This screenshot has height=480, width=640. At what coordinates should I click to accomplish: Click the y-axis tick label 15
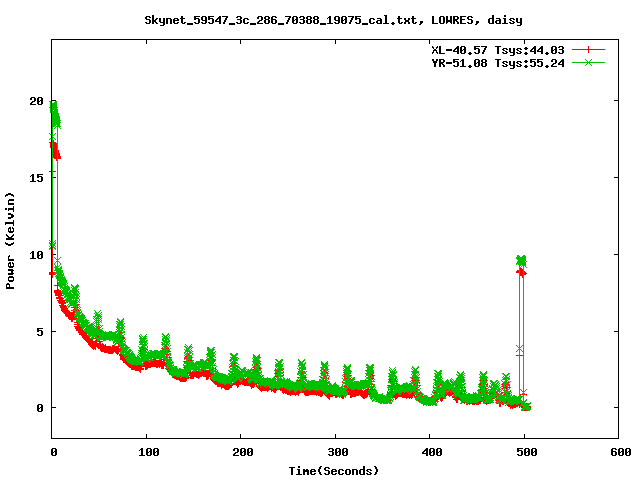(x=36, y=178)
